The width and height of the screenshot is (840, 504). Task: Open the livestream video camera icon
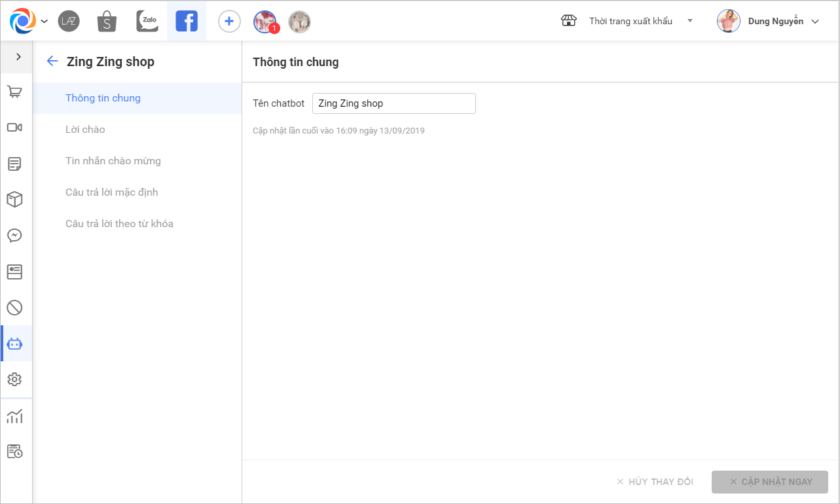(15, 127)
